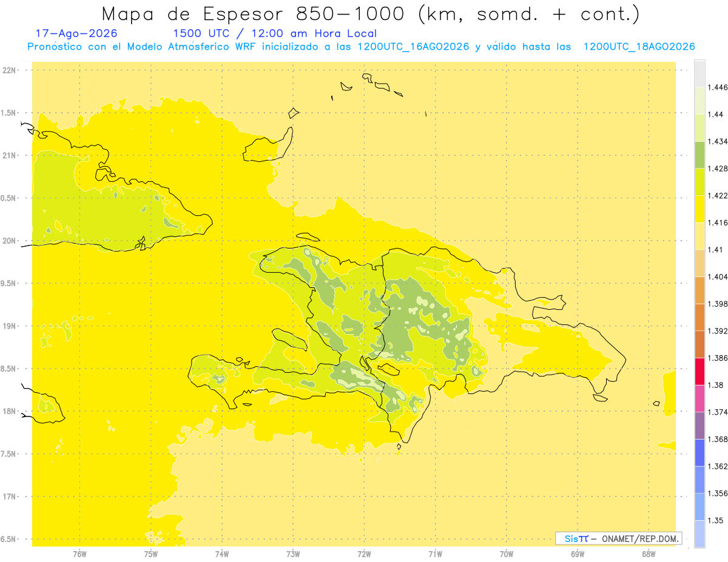
Task: Click the longitude axis label '75W'
Action: pos(151,554)
